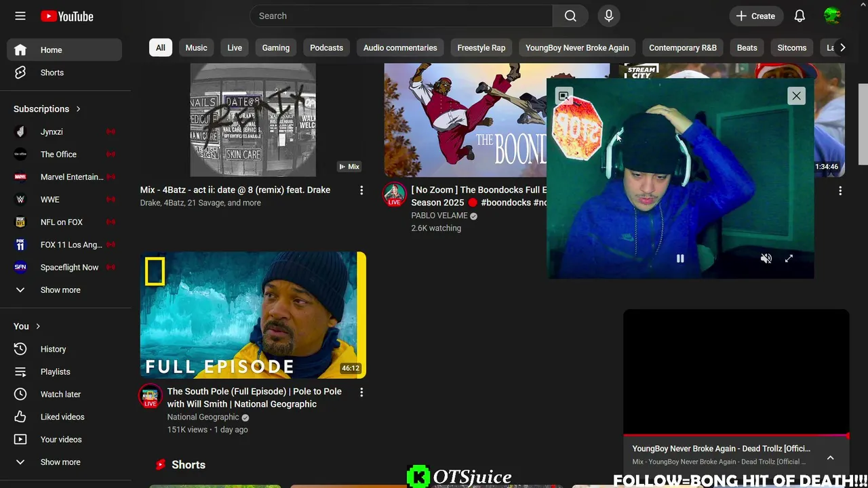The height and width of the screenshot is (488, 868).
Task: Click the Create button
Action: coord(755,16)
